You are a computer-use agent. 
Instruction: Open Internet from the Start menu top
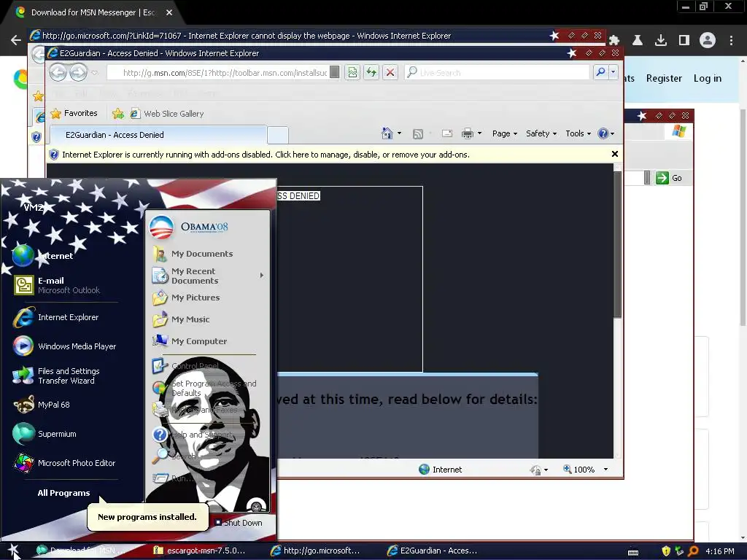[x=43, y=256]
